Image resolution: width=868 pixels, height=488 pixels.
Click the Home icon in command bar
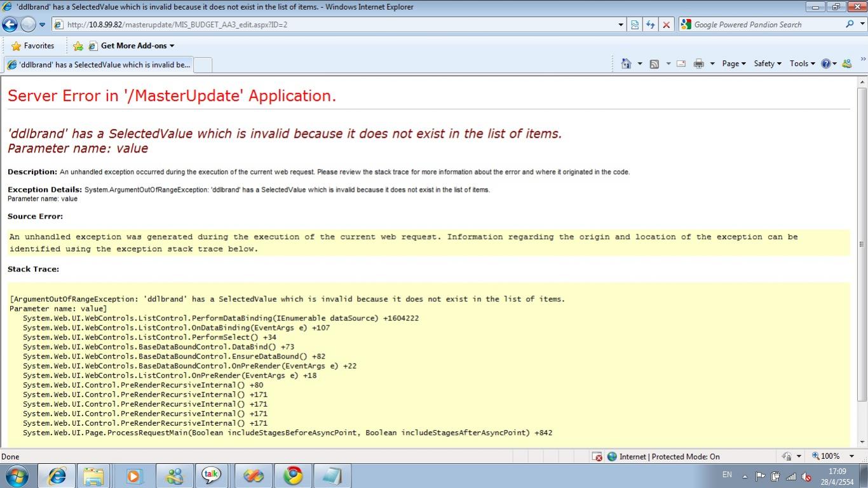click(x=627, y=64)
